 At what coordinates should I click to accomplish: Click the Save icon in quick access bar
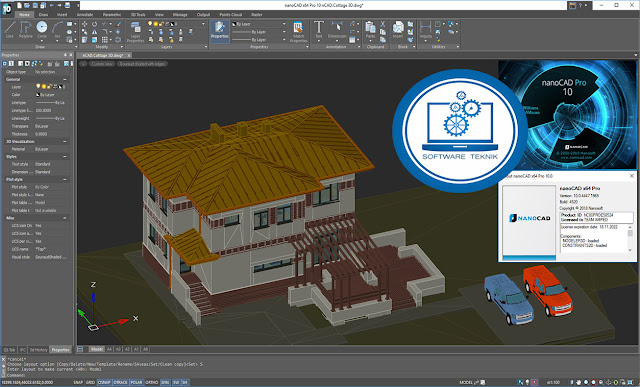click(35, 5)
